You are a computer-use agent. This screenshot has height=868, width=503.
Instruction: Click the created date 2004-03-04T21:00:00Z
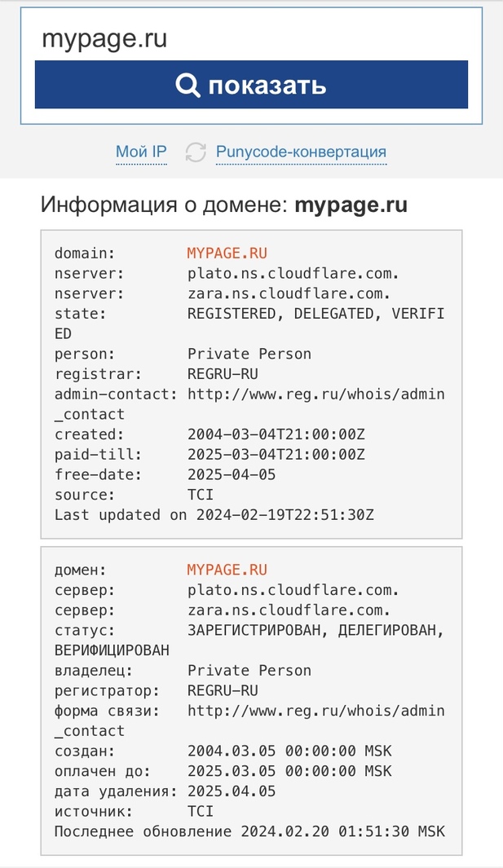276,434
